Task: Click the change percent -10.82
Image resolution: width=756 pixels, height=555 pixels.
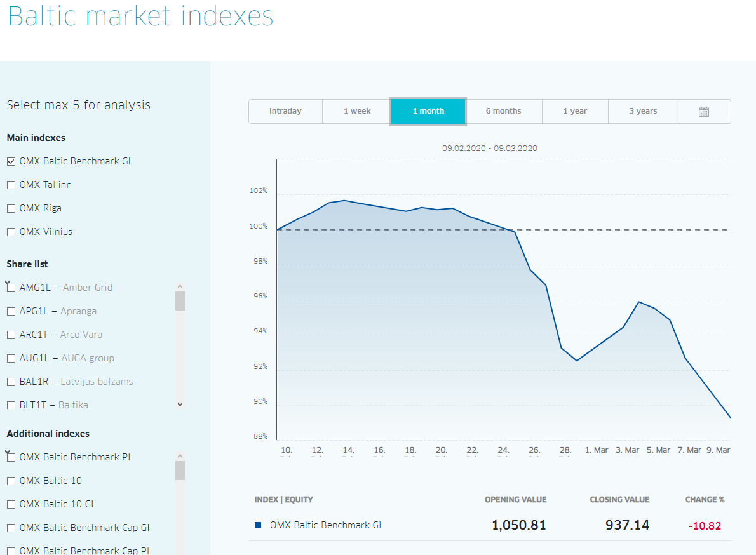Action: click(705, 526)
